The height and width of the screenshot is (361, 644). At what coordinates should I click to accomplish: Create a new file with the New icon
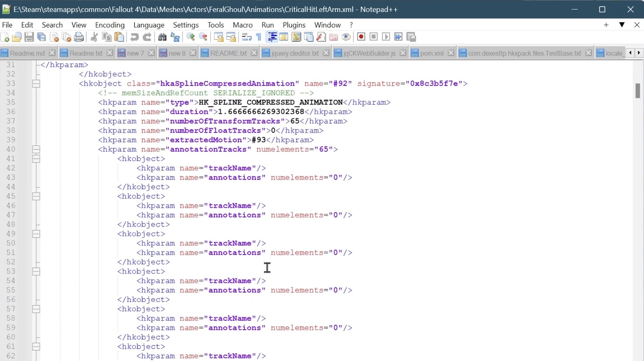pos(5,37)
